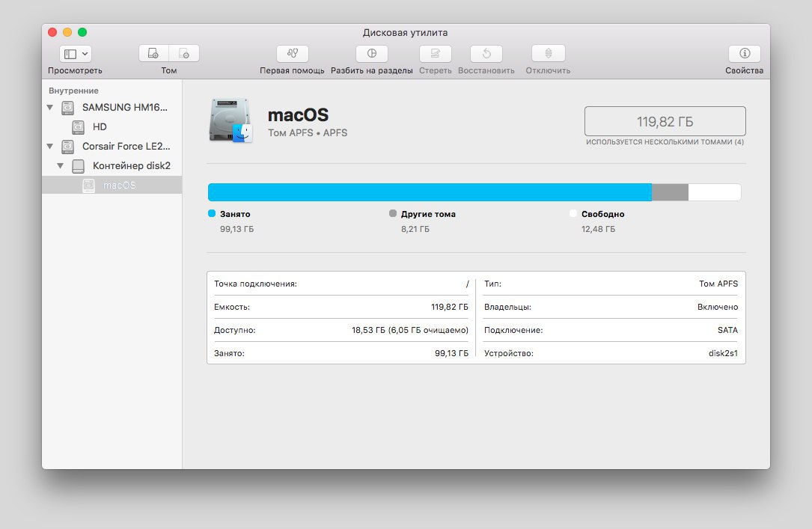Click the Точка подключения row
Screen dimensions: 812x529
[341, 284]
